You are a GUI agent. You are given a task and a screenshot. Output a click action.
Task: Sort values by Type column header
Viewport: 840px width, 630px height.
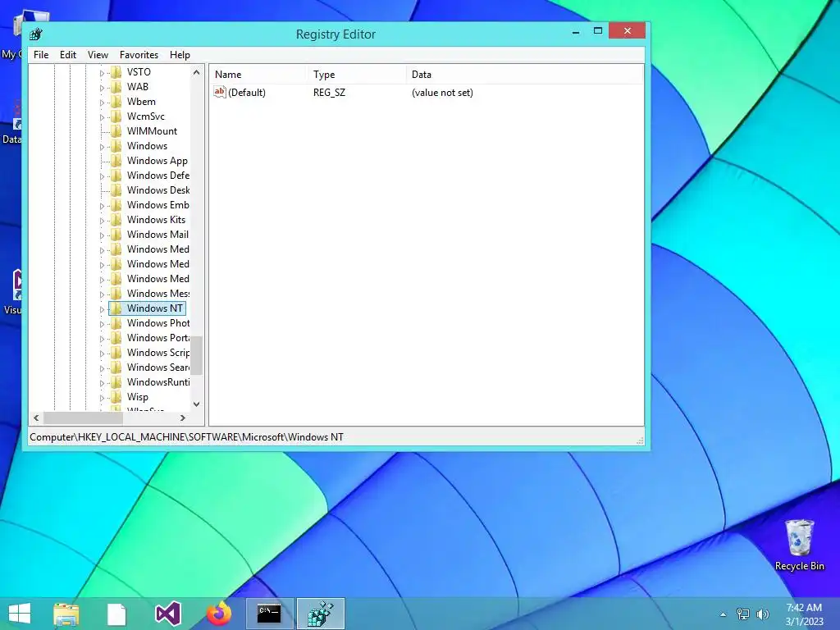pyautogui.click(x=356, y=75)
